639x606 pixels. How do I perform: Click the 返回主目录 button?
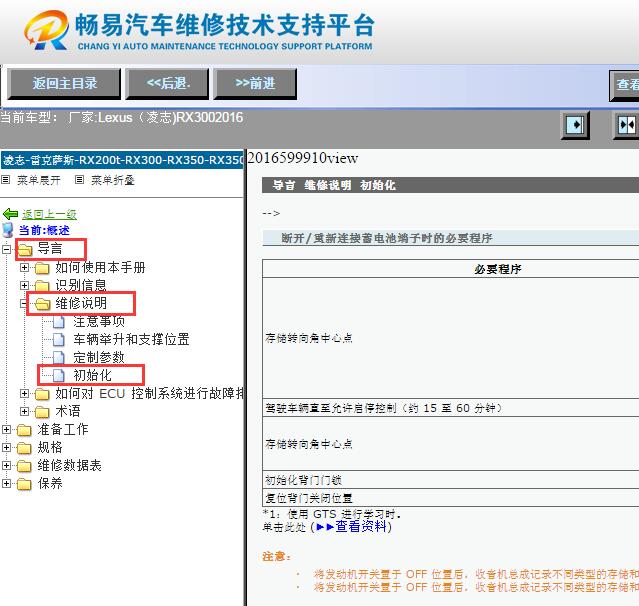64,84
